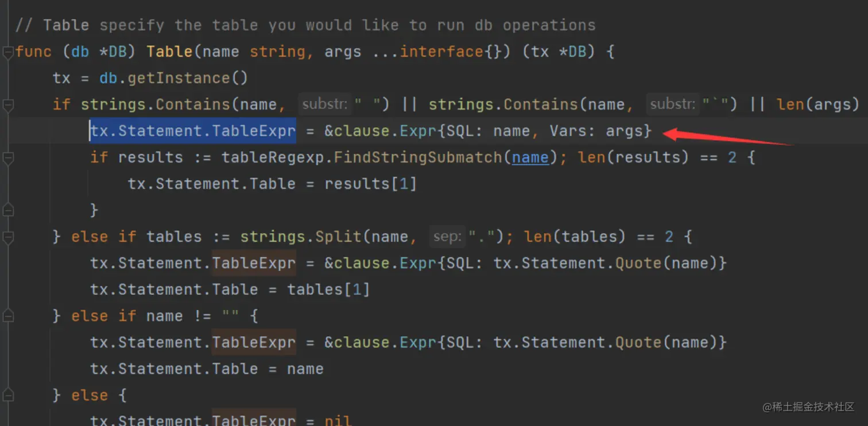
Task: Place cursor in the '// Table specify the table' comment
Action: pos(305,25)
